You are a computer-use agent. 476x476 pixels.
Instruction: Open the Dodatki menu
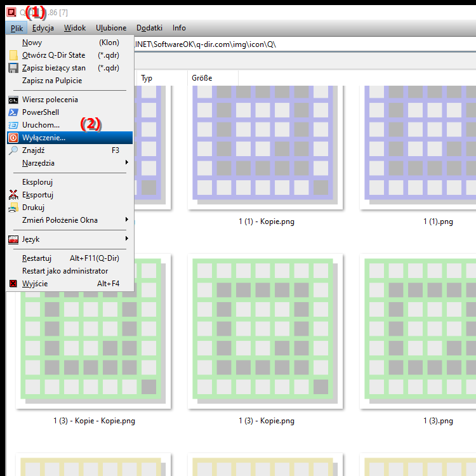pyautogui.click(x=149, y=28)
